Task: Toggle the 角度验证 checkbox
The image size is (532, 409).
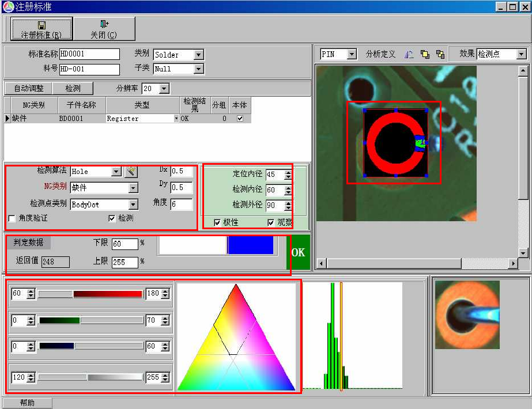Action: click(x=12, y=218)
